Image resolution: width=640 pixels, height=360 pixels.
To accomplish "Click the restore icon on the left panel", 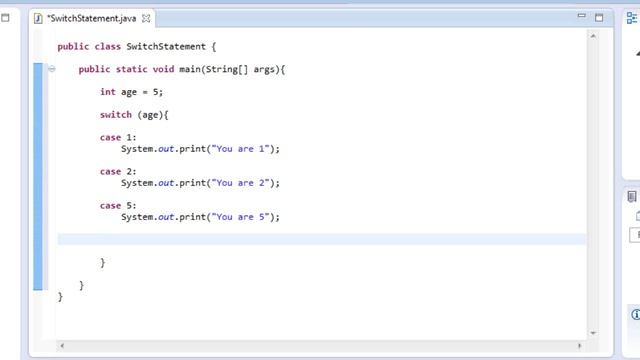I will pyautogui.click(x=5, y=18).
